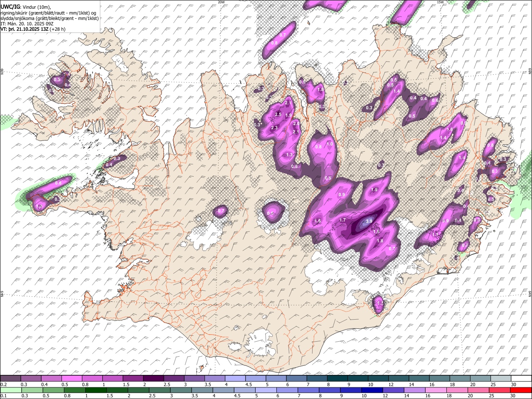The width and height of the screenshot is (532, 399).
Task: Select the 1.3 precipitation value label
Action: (290, 155)
